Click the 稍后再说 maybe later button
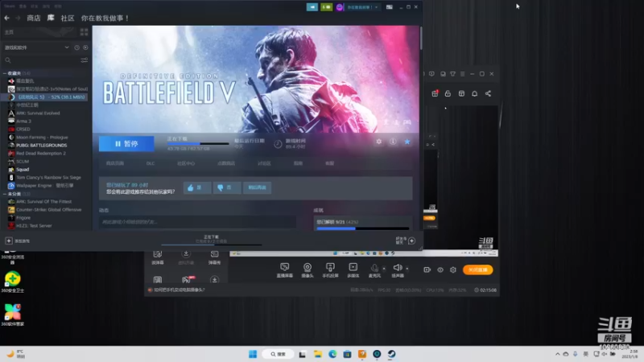 (257, 187)
